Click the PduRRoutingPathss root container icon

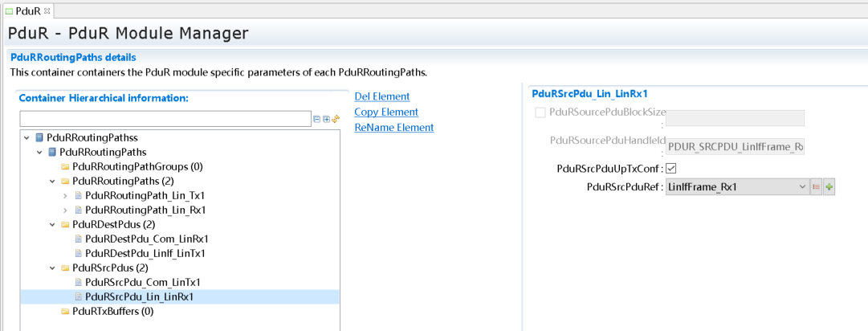tap(39, 138)
